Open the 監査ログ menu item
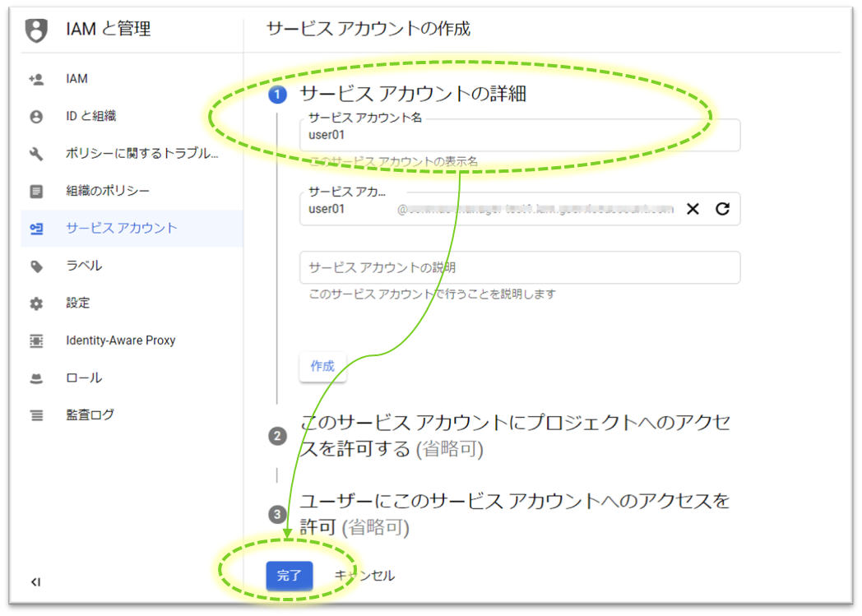 [x=90, y=415]
